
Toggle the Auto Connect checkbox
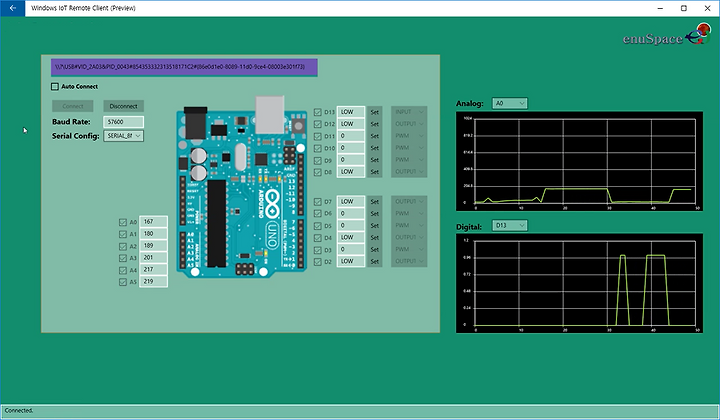[x=55, y=86]
